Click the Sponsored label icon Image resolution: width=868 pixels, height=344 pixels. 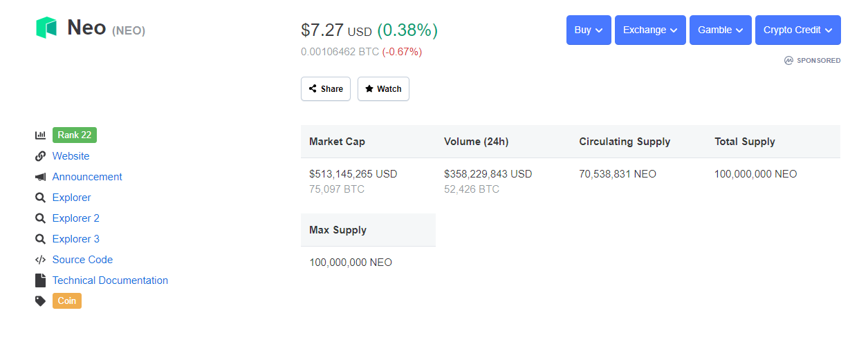[788, 61]
